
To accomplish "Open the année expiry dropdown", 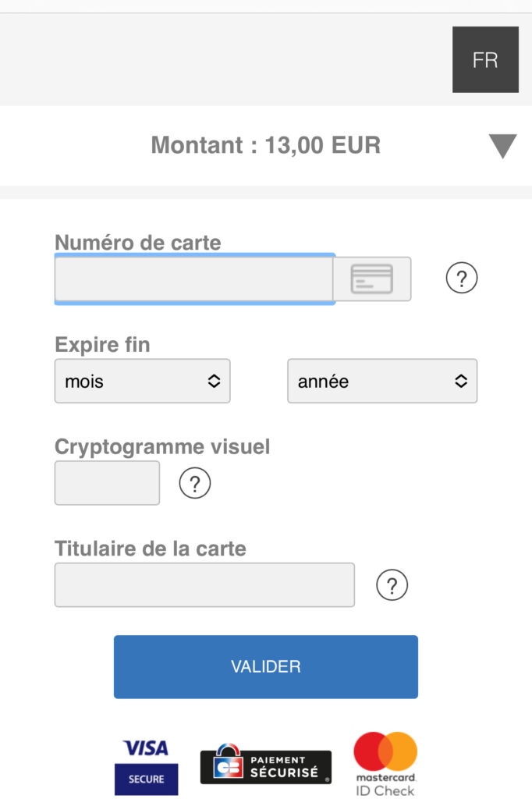I will point(382,381).
